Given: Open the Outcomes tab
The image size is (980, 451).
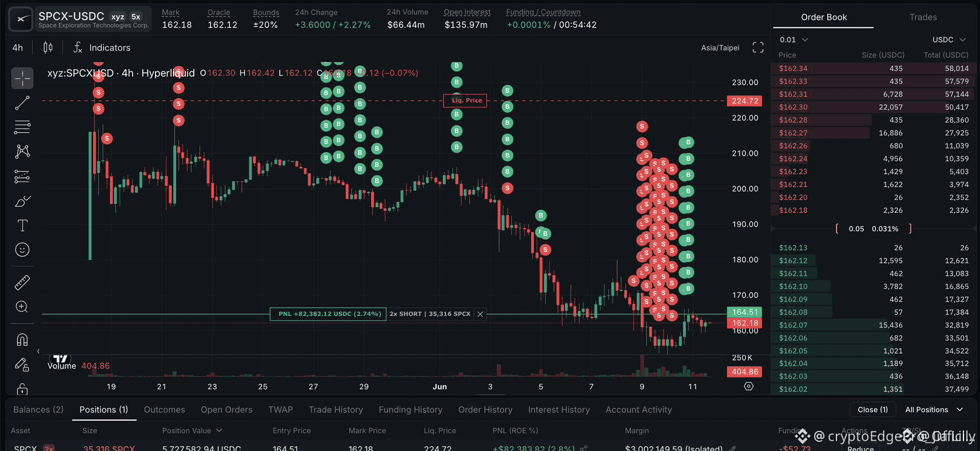Looking at the screenshot, I should click(164, 410).
